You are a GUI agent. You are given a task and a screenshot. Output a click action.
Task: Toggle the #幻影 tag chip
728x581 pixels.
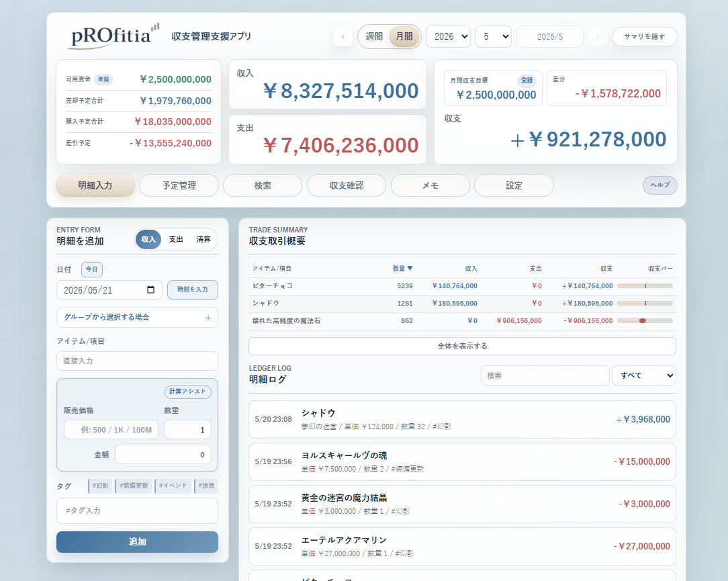pyautogui.click(x=100, y=486)
